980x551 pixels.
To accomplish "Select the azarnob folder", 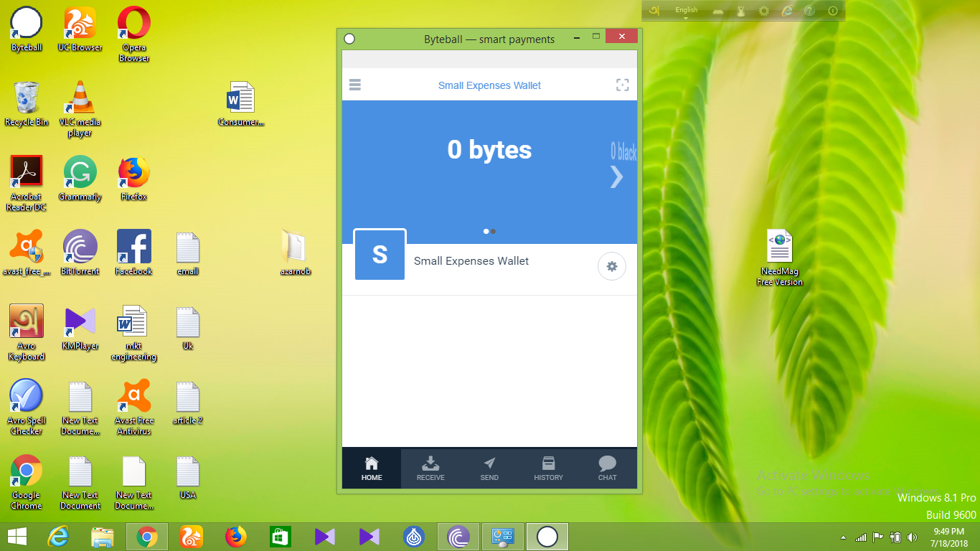I will coord(295,253).
